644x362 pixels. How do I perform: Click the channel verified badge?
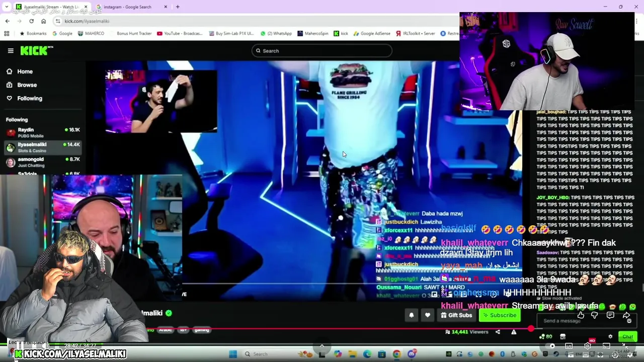tap(169, 313)
